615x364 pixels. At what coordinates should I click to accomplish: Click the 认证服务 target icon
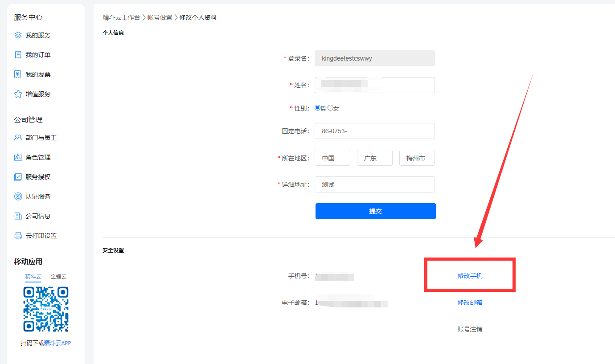(18, 196)
